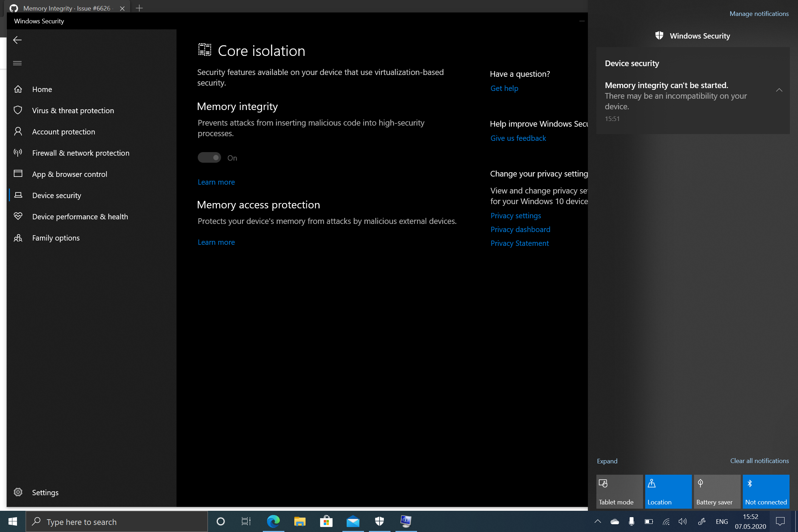Click the Type here to search box
Image resolution: width=798 pixels, height=532 pixels.
[x=117, y=522]
